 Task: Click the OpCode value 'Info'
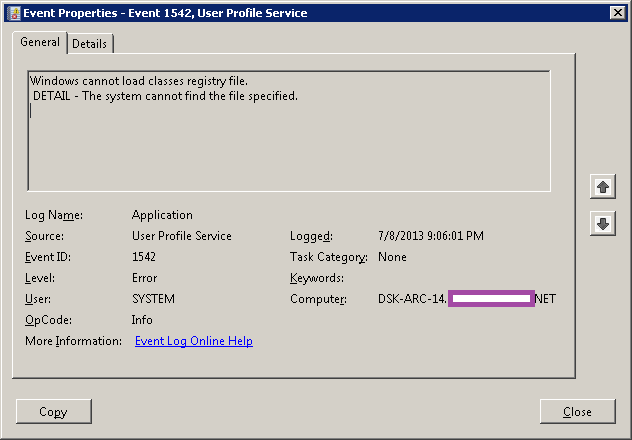pos(142,320)
